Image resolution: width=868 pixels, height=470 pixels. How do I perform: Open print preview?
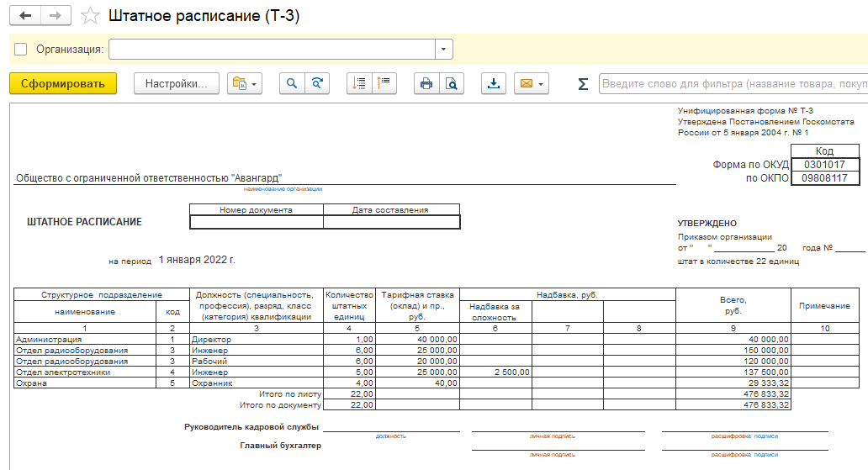(452, 83)
